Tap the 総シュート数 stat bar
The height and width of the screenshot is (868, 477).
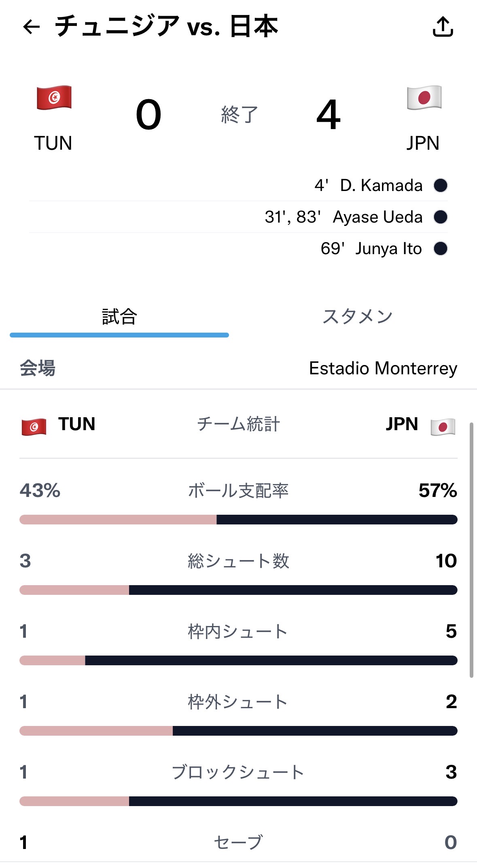click(x=238, y=590)
